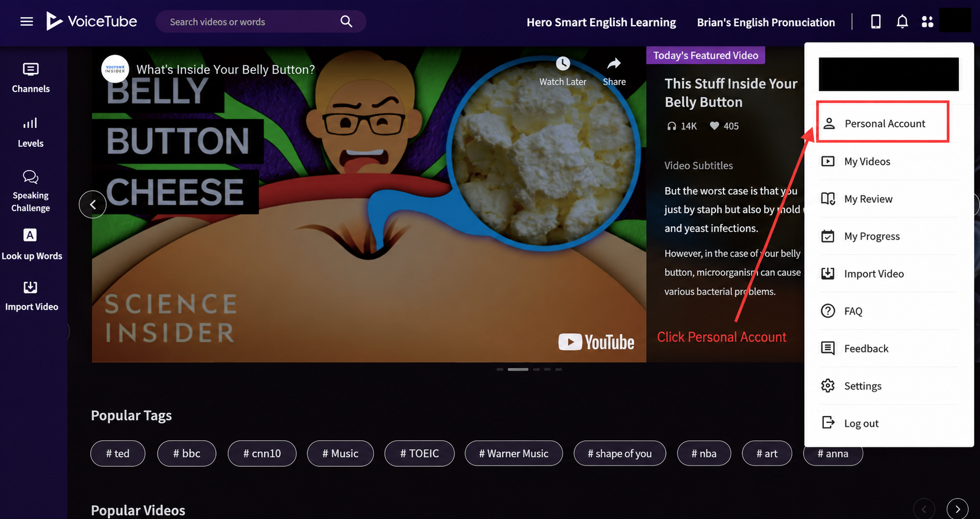Screen dimensions: 980x519
Task: Click the Science Insider channel avatar
Action: click(x=115, y=69)
